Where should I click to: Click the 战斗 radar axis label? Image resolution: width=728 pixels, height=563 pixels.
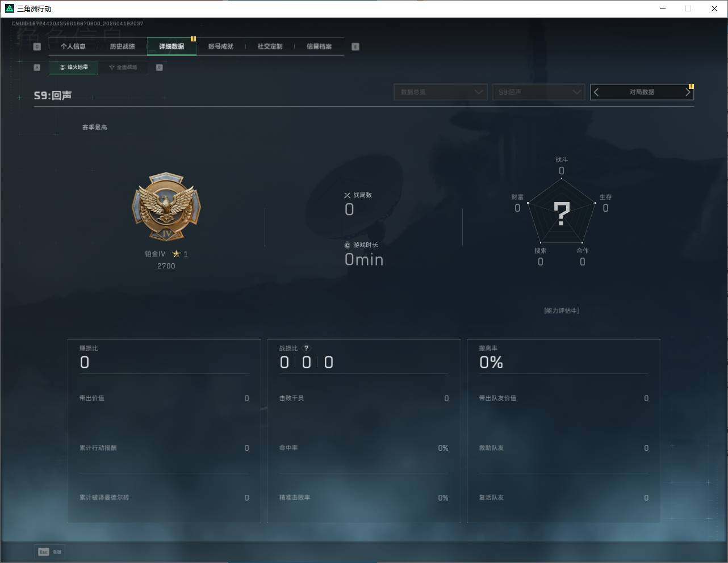(562, 160)
